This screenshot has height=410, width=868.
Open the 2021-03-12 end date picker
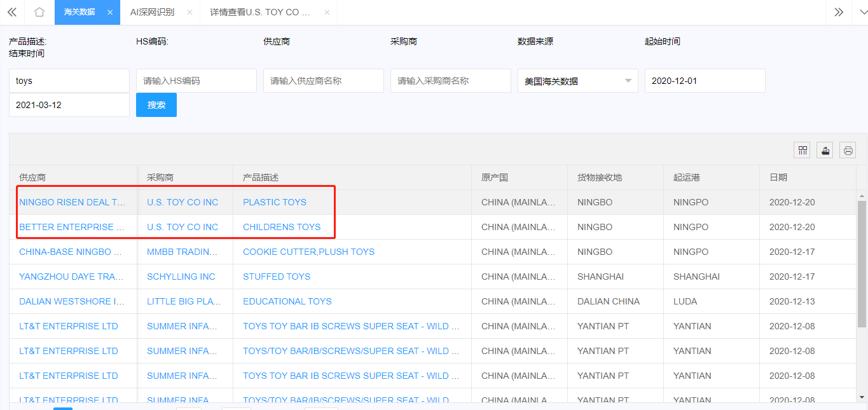click(69, 104)
